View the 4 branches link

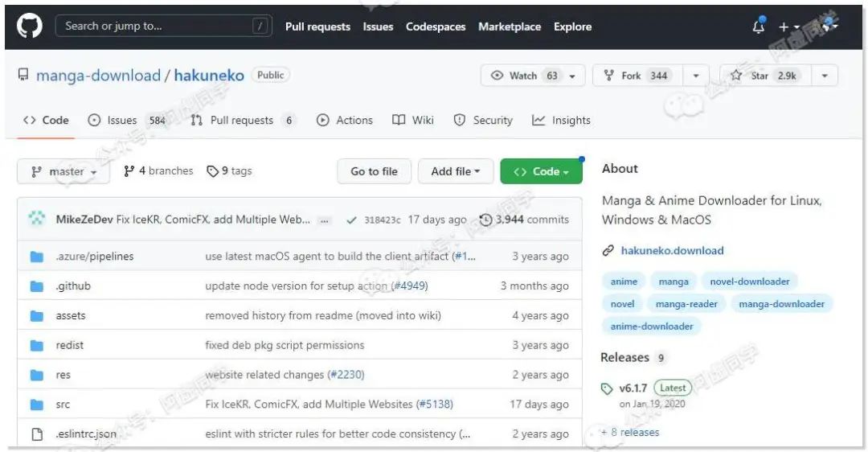click(158, 171)
